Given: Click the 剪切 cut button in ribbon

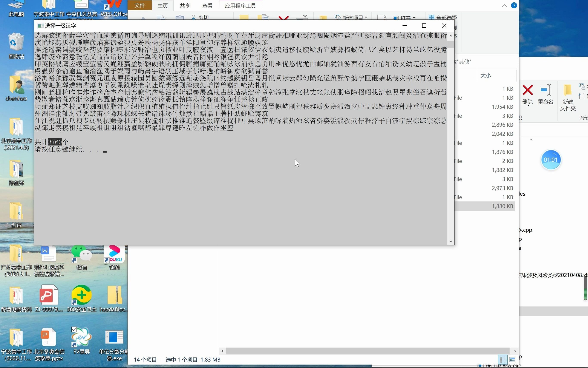Looking at the screenshot, I should (x=200, y=17).
